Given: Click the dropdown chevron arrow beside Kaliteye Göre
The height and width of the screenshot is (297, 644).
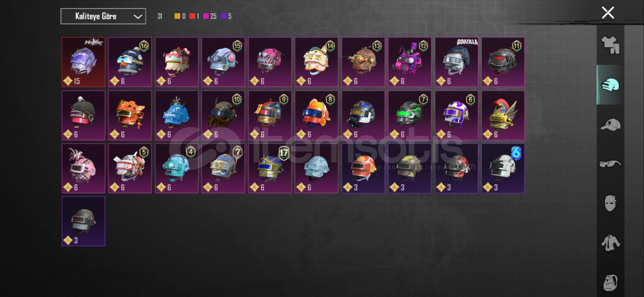Looking at the screenshot, I should [138, 16].
